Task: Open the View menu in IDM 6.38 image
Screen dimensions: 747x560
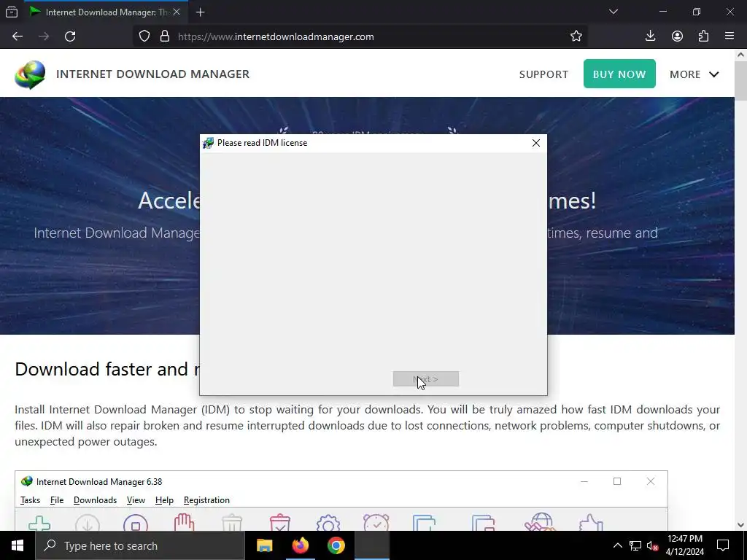Action: (x=136, y=500)
